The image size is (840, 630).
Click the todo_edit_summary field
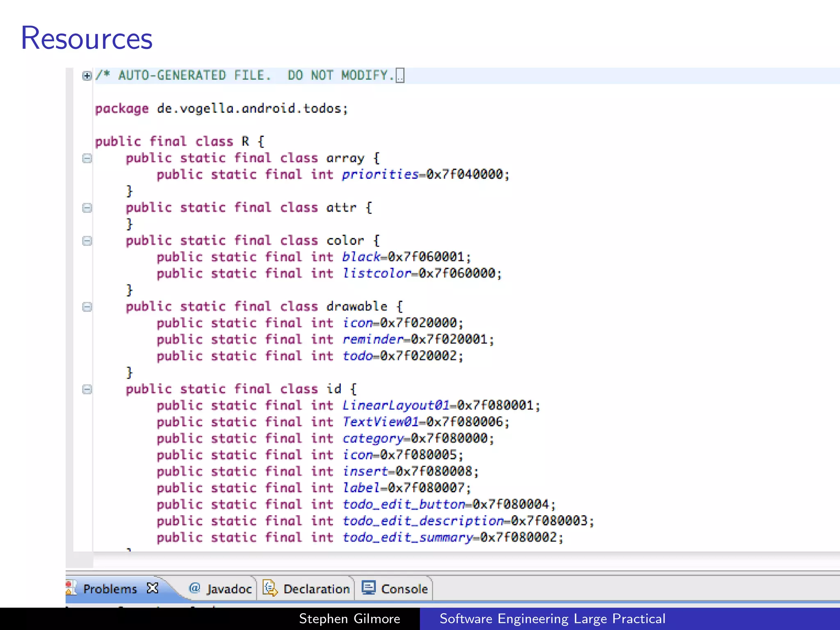[407, 538]
